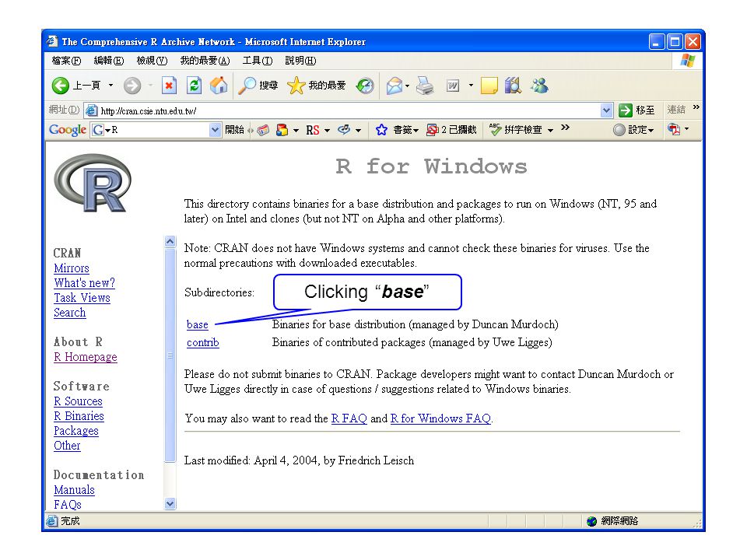Open the Back button history dropdown arrow

point(111,86)
